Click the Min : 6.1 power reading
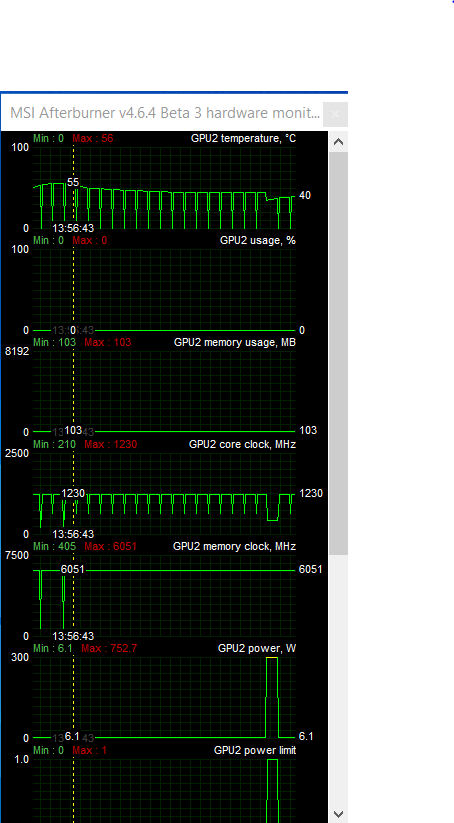The height and width of the screenshot is (823, 454). [x=53, y=649]
